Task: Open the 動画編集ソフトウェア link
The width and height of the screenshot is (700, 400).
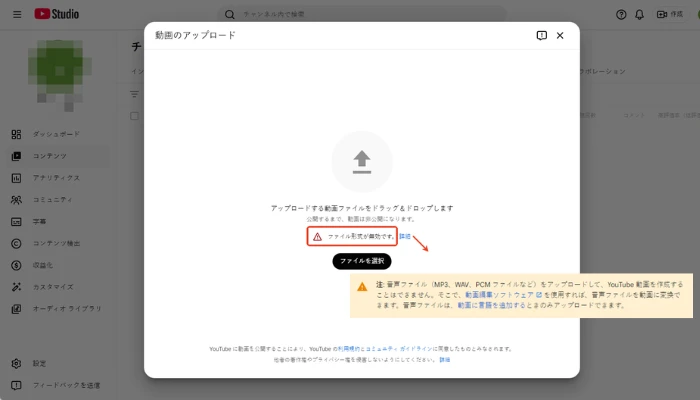Action: coord(504,295)
